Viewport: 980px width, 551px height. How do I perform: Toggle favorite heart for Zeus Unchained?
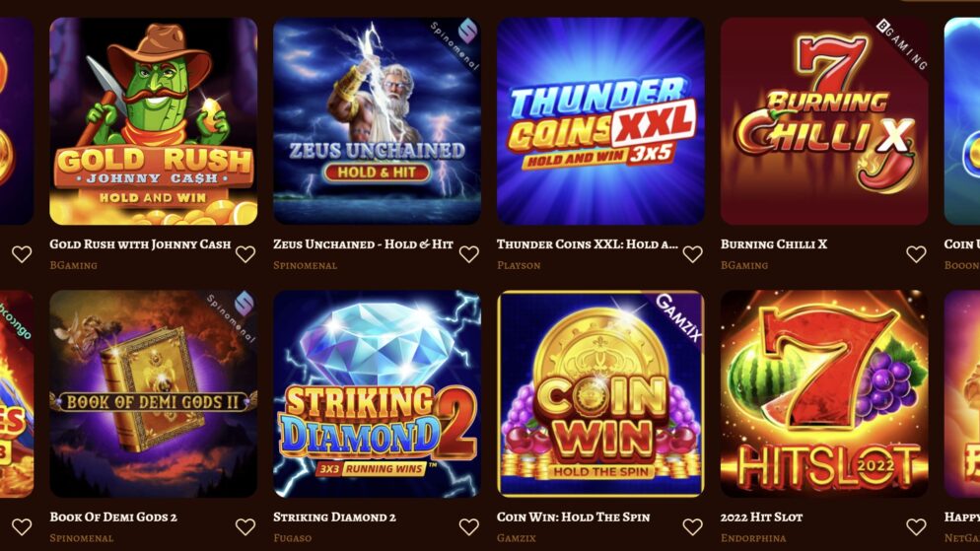(468, 253)
